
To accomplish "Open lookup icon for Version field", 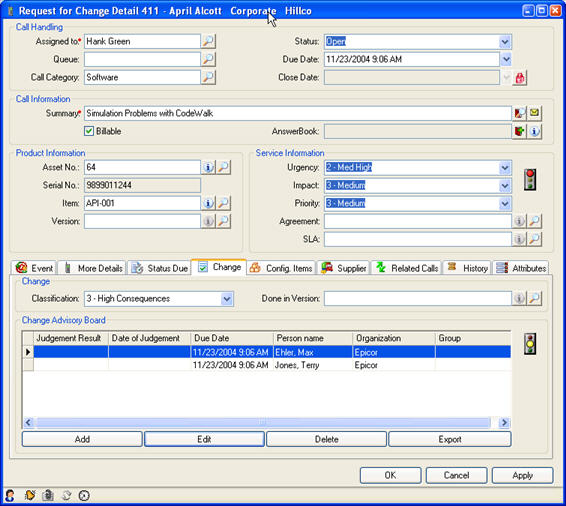I will pyautogui.click(x=223, y=221).
